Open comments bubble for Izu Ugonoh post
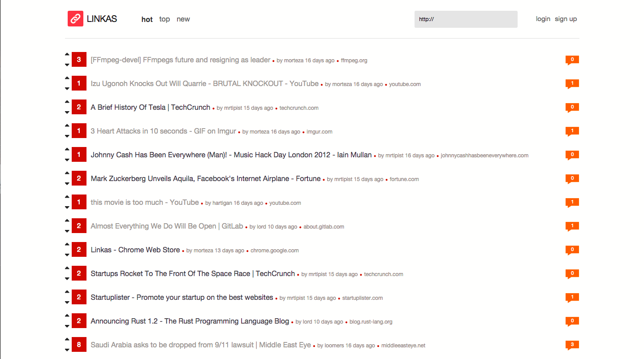 coord(572,84)
